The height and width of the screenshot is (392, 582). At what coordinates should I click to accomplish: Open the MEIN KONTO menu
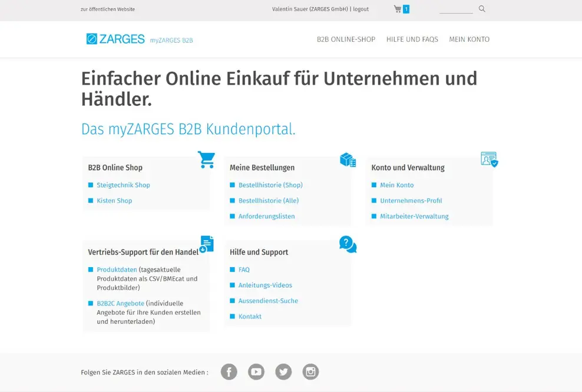(469, 39)
